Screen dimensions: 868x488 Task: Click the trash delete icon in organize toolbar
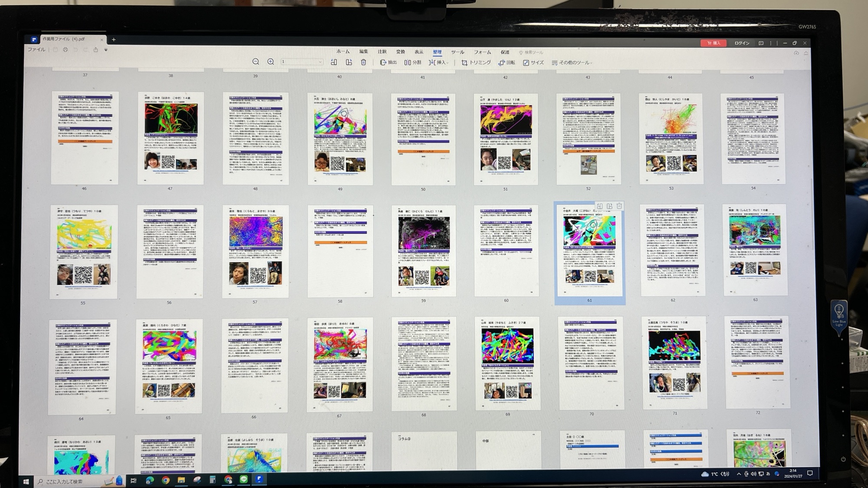tap(364, 62)
